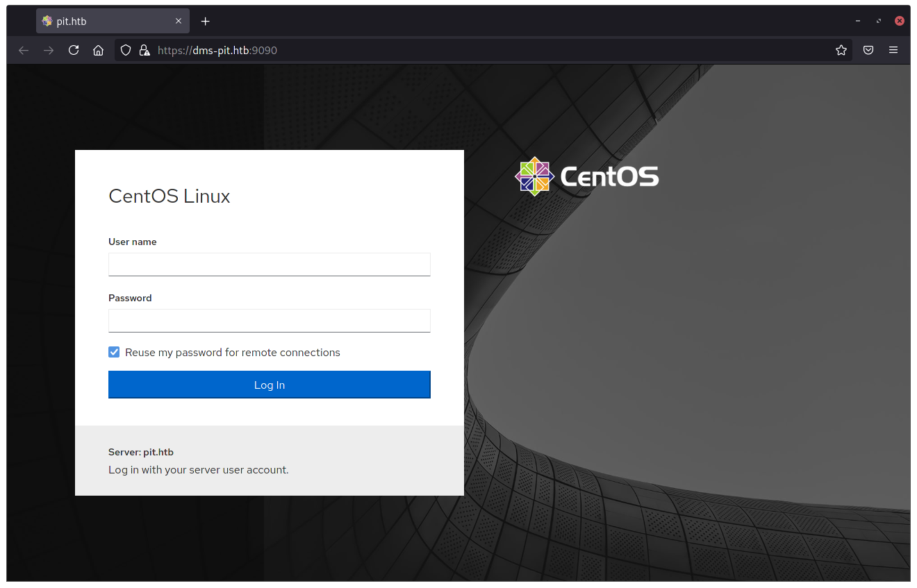The image size is (917, 588).
Task: Select the pit.htb browser tab
Action: point(104,22)
